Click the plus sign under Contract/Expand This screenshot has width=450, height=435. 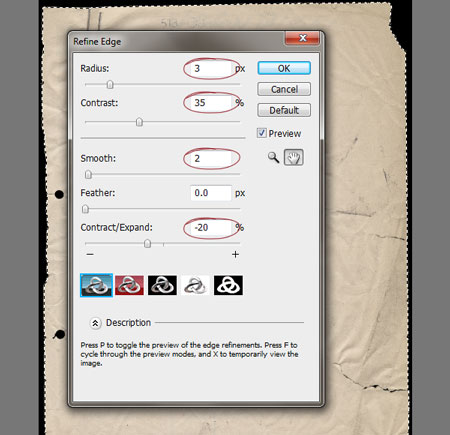point(235,254)
